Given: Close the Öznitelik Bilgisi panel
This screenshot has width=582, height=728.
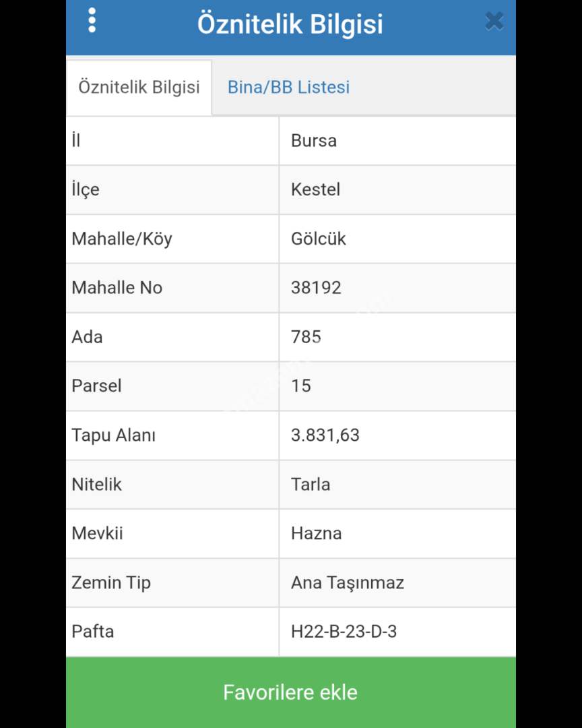Looking at the screenshot, I should [x=494, y=22].
